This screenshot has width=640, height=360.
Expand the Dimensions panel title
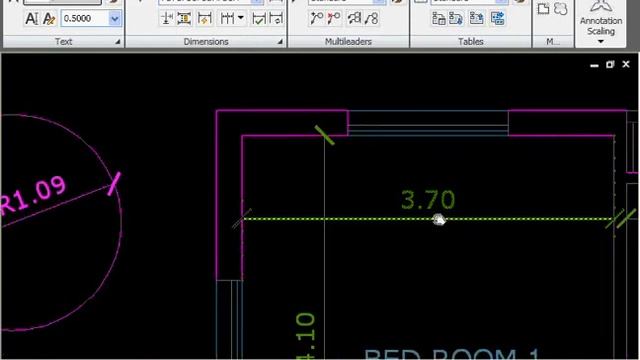pos(206,42)
